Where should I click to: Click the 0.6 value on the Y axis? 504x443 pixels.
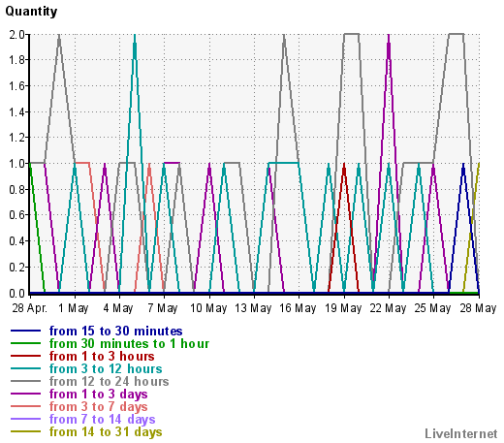(x=16, y=215)
